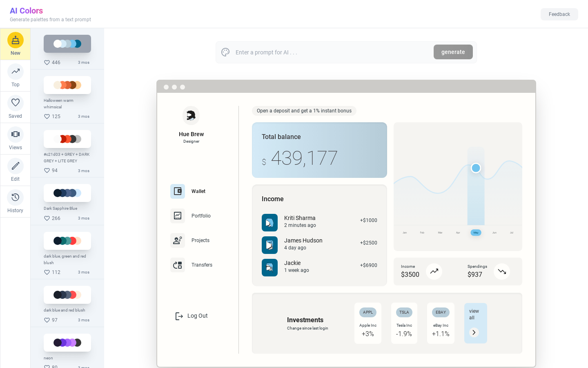Click the Transfers icon in preview

(178, 265)
